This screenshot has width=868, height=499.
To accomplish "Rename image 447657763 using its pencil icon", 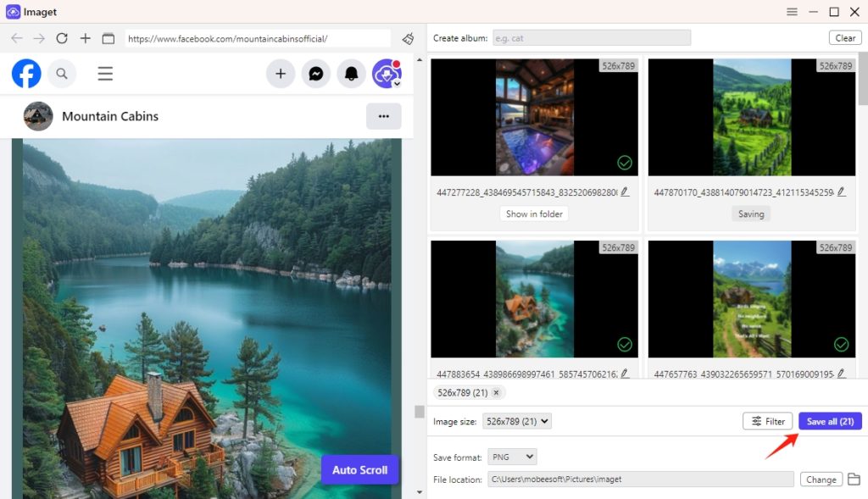I will (842, 371).
